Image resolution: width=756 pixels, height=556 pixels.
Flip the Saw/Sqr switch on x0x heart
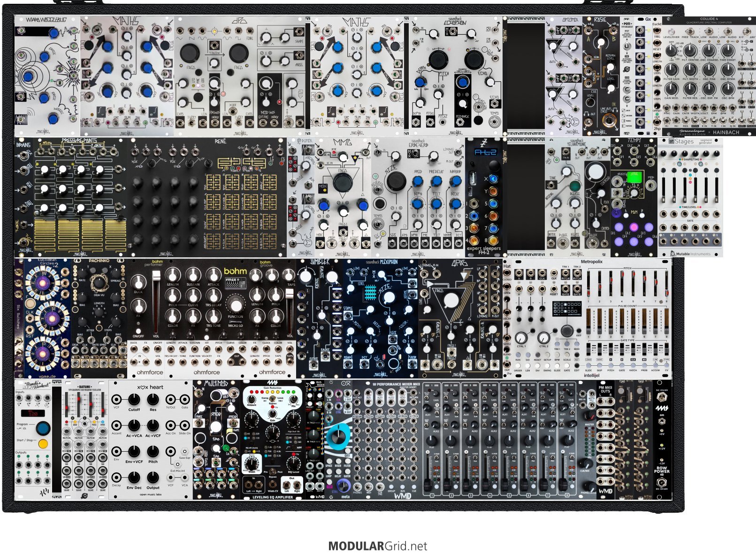tap(184, 451)
